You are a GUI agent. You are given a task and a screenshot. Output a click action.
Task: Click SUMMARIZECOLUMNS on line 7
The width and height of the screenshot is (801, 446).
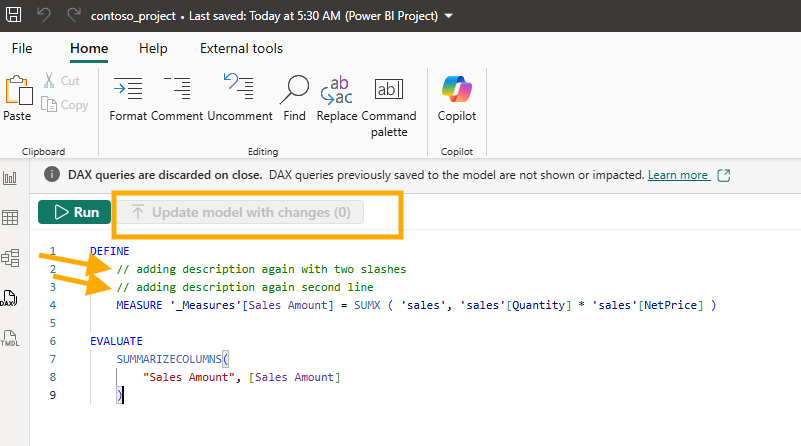point(169,359)
